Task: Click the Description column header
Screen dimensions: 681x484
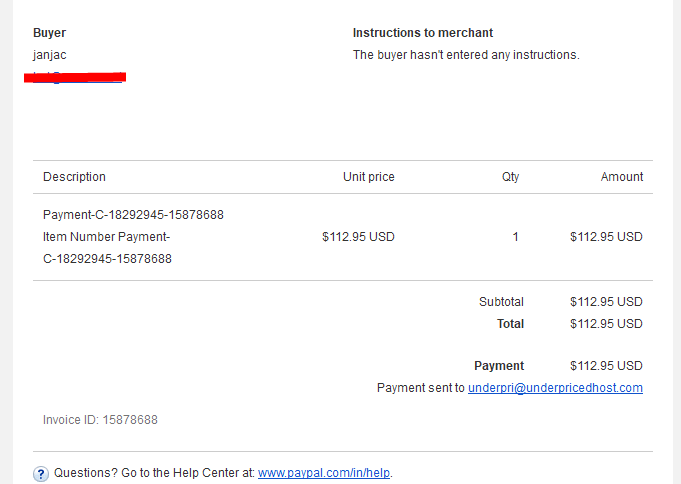Action: [74, 177]
